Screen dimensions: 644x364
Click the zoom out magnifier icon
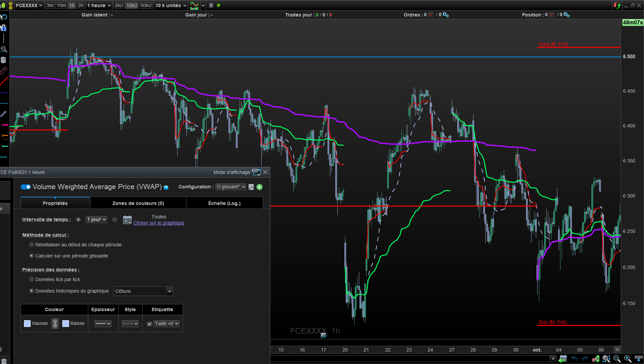[617, 359]
